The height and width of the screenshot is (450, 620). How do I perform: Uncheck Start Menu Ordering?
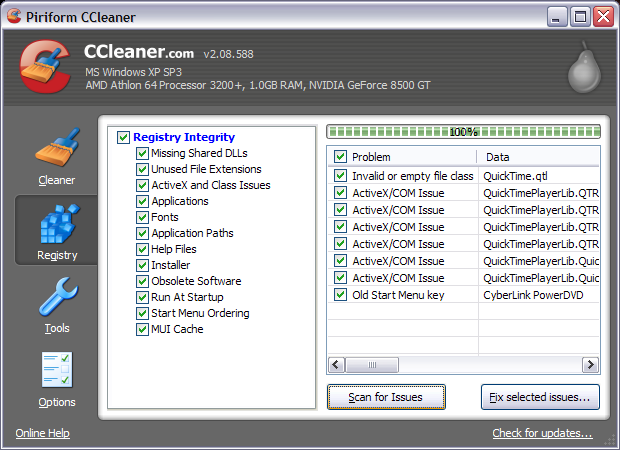coord(142,314)
